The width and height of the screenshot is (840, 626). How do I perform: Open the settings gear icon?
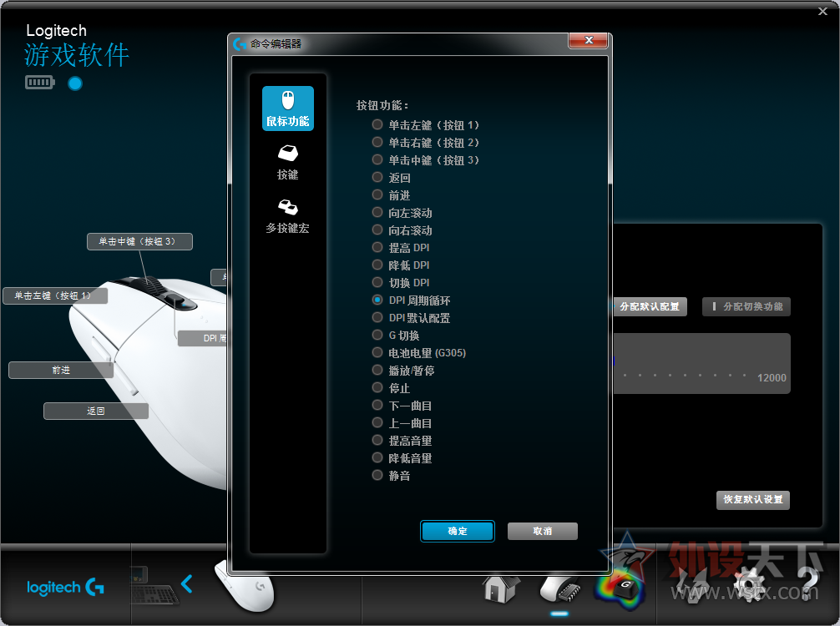click(x=750, y=585)
